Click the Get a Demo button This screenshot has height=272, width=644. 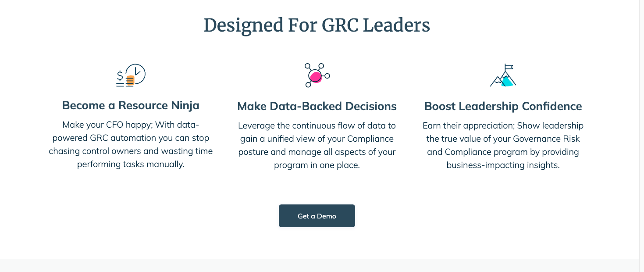(317, 216)
